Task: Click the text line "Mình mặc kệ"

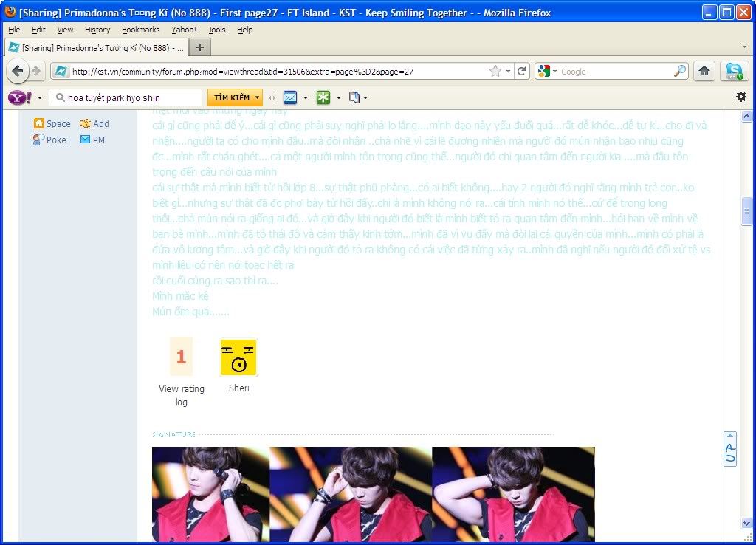Action: tap(180, 296)
